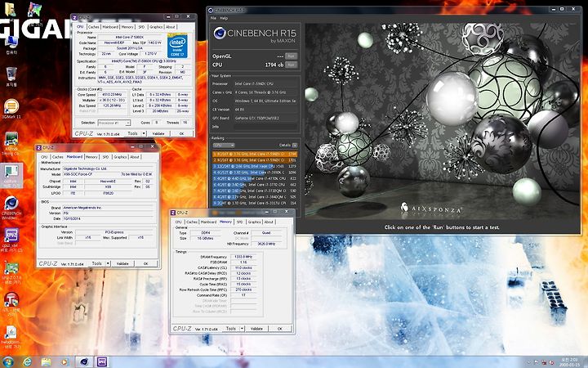Click Validate in the CPU tab window
The image size is (588, 368).
pyautogui.click(x=158, y=133)
